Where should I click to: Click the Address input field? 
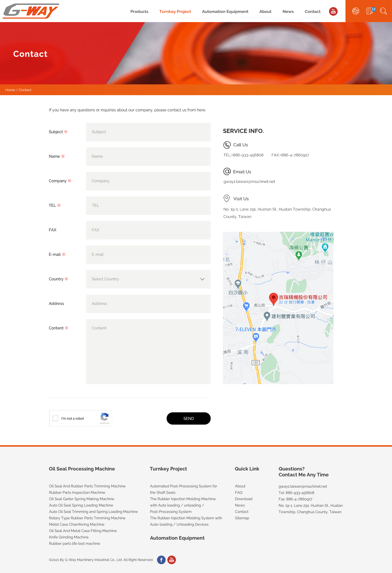pyautogui.click(x=148, y=304)
